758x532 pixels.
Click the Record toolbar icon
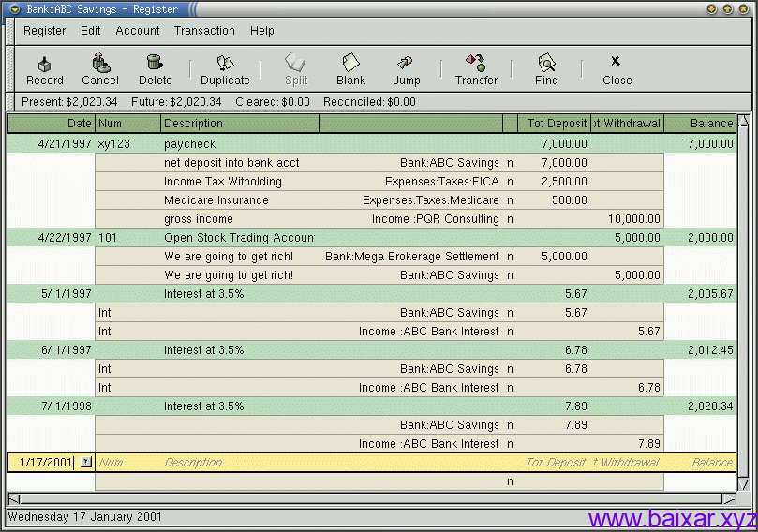tap(44, 64)
